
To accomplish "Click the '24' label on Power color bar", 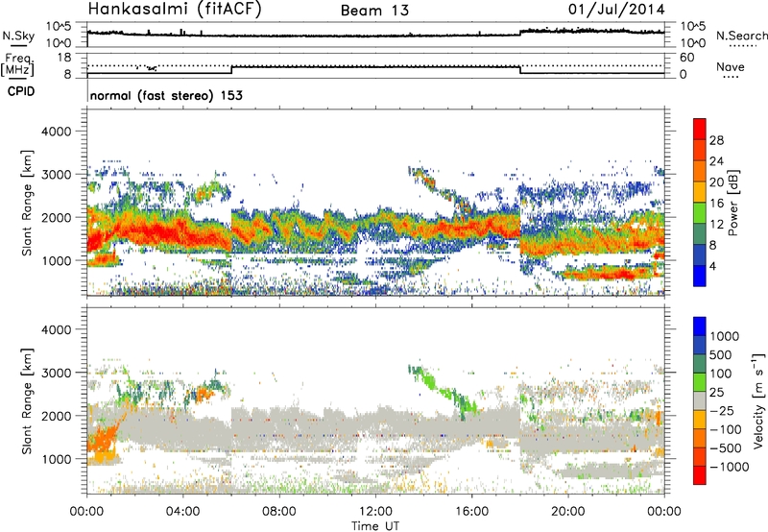I will [x=716, y=161].
